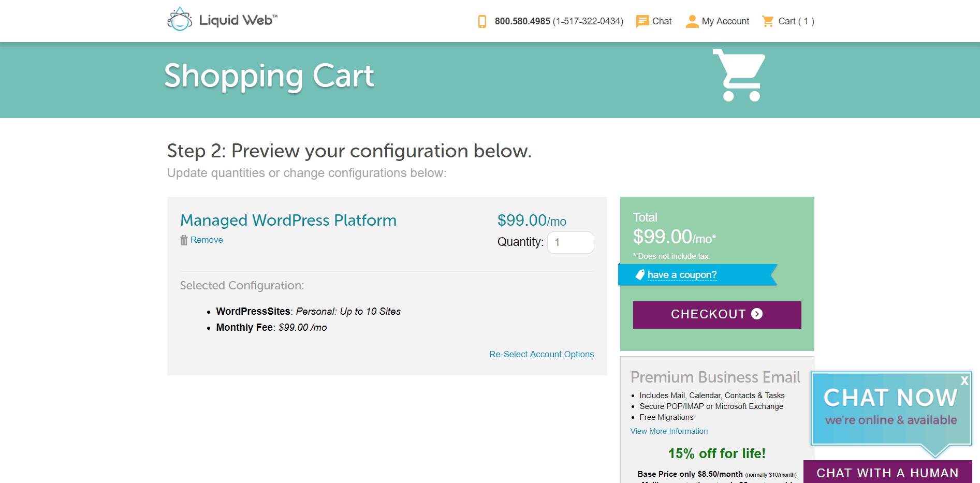Open the Chat speech bubble icon
This screenshot has width=980, height=483.
tap(642, 21)
